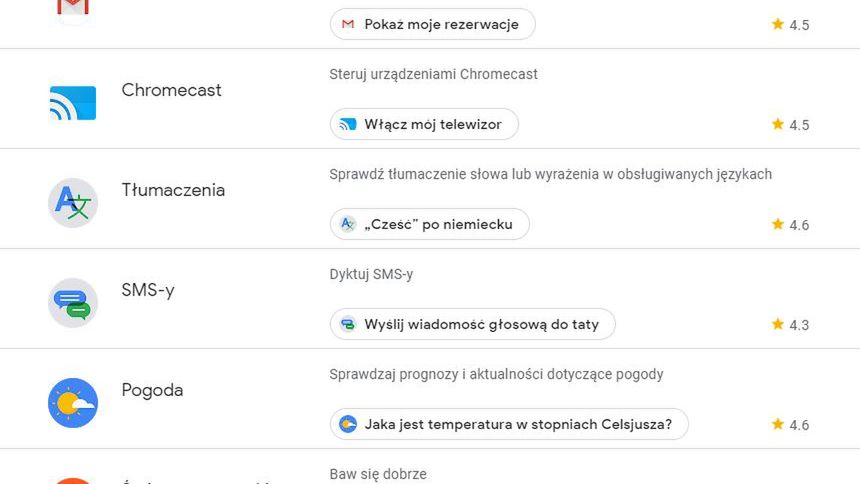
Task: Click the SMS-y messages icon
Action: [x=73, y=303]
